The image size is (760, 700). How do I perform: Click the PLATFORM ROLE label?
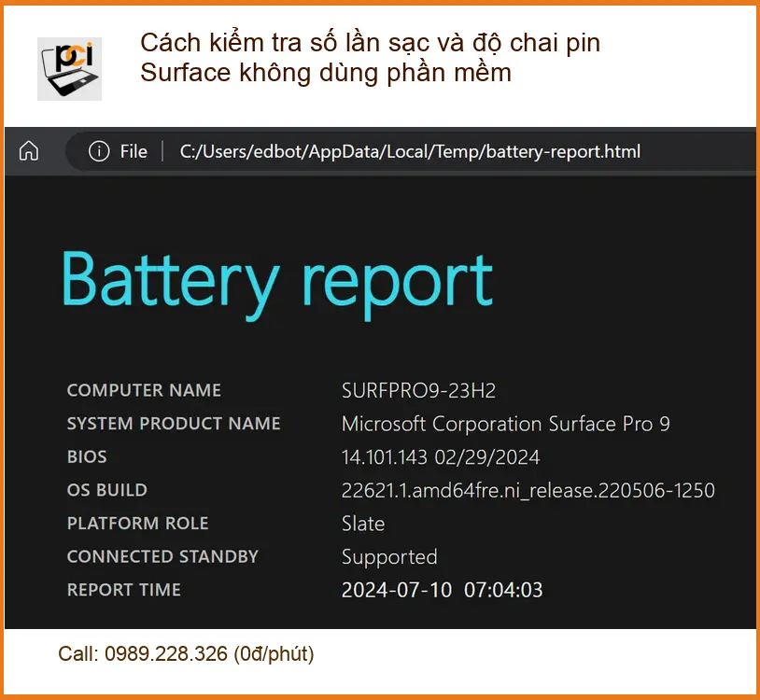pyautogui.click(x=137, y=524)
